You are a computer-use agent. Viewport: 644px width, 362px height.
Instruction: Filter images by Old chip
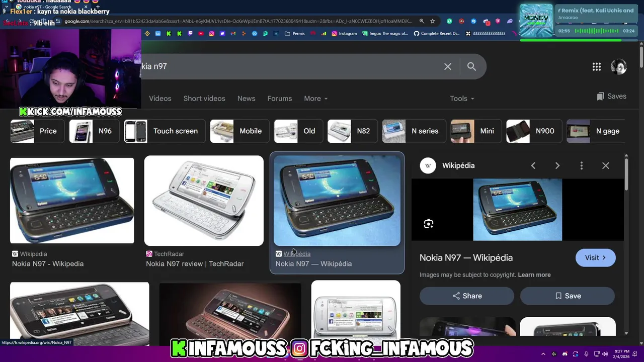pyautogui.click(x=298, y=131)
